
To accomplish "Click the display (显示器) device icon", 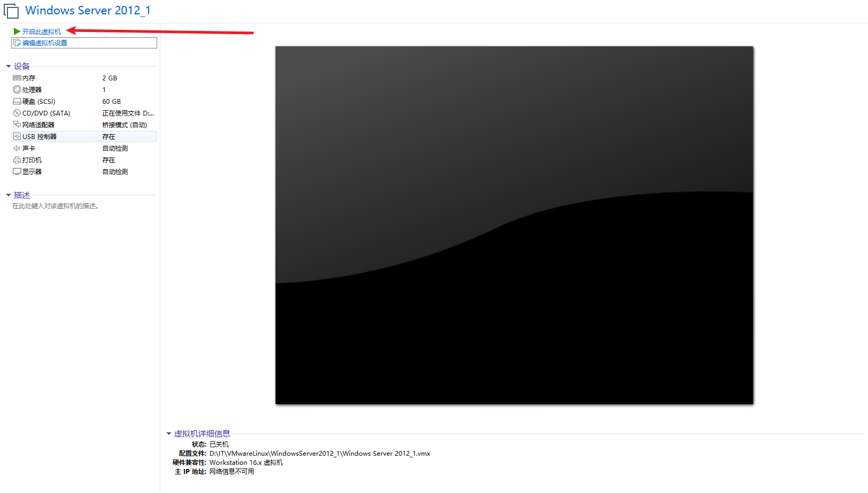I will tap(17, 171).
